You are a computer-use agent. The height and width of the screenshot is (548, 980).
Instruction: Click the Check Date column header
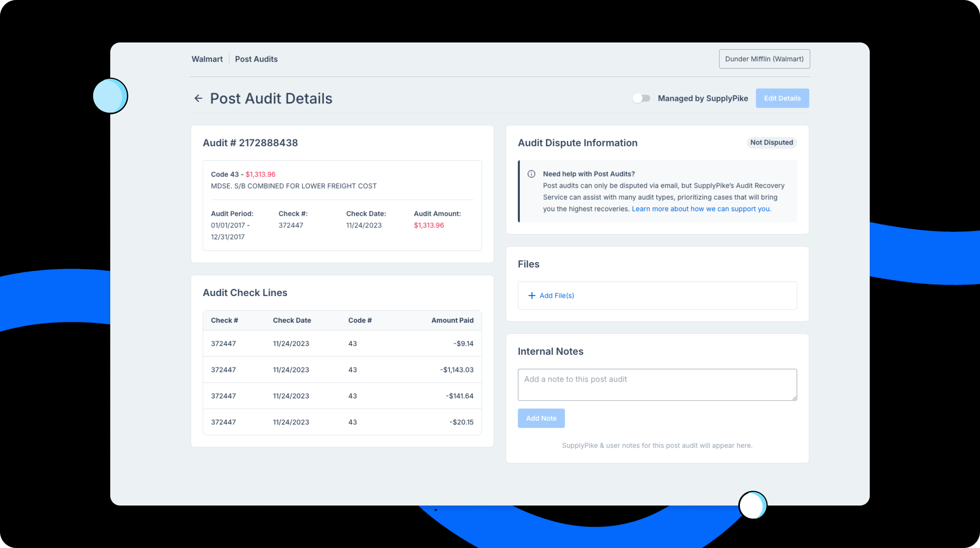click(292, 321)
